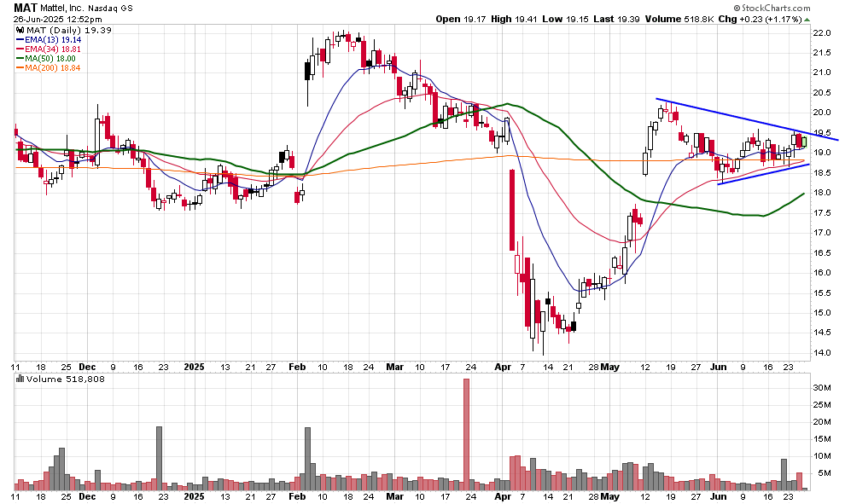
Task: Click the 'Jun' date label under the volume panel
Action: (x=718, y=496)
